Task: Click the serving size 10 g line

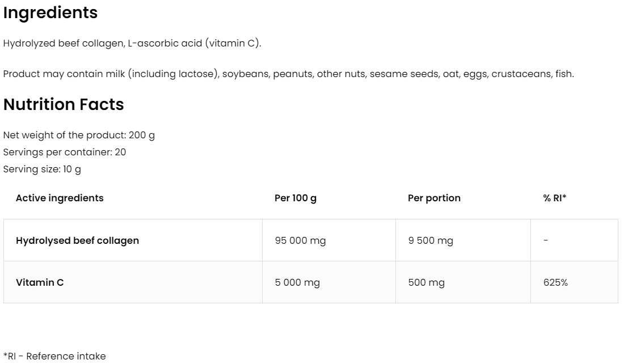Action: (x=42, y=169)
